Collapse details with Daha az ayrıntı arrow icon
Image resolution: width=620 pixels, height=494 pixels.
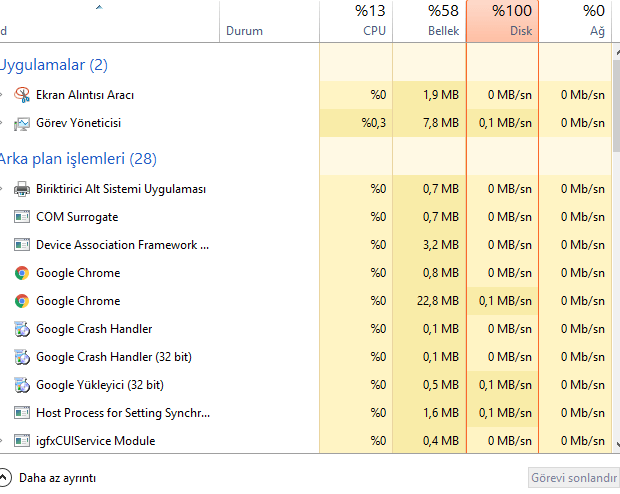point(4,478)
